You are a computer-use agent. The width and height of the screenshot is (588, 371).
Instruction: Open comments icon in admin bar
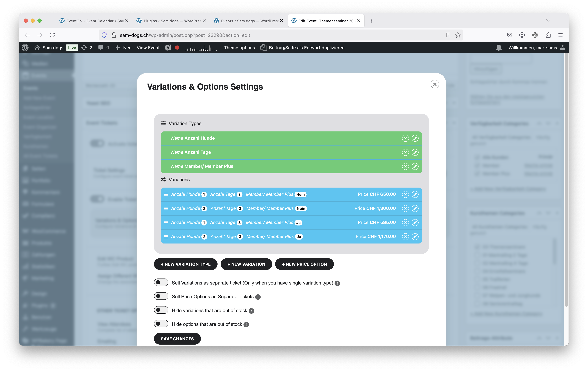click(104, 48)
